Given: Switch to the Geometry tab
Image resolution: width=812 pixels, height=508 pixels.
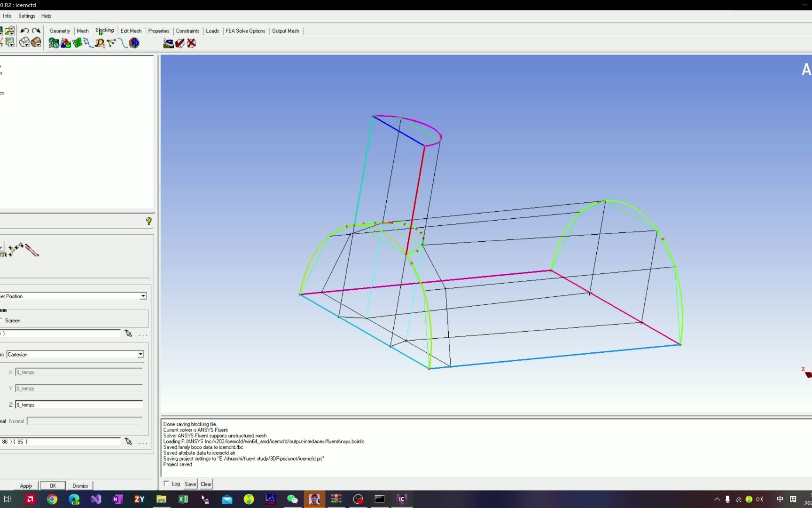Looking at the screenshot, I should [60, 31].
